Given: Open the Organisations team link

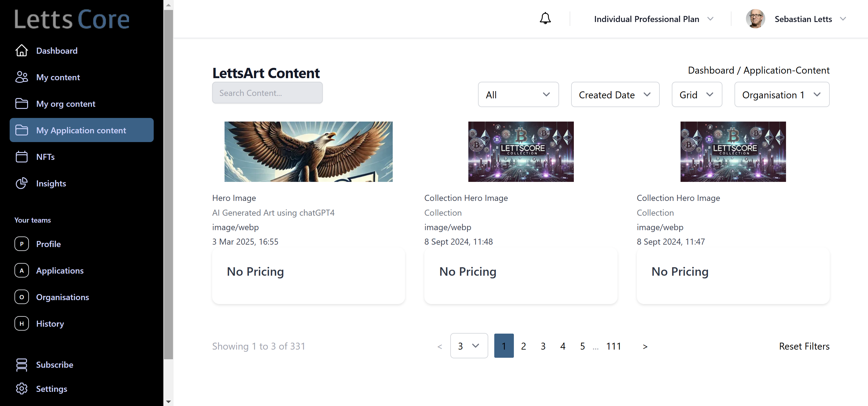Looking at the screenshot, I should pos(82,297).
